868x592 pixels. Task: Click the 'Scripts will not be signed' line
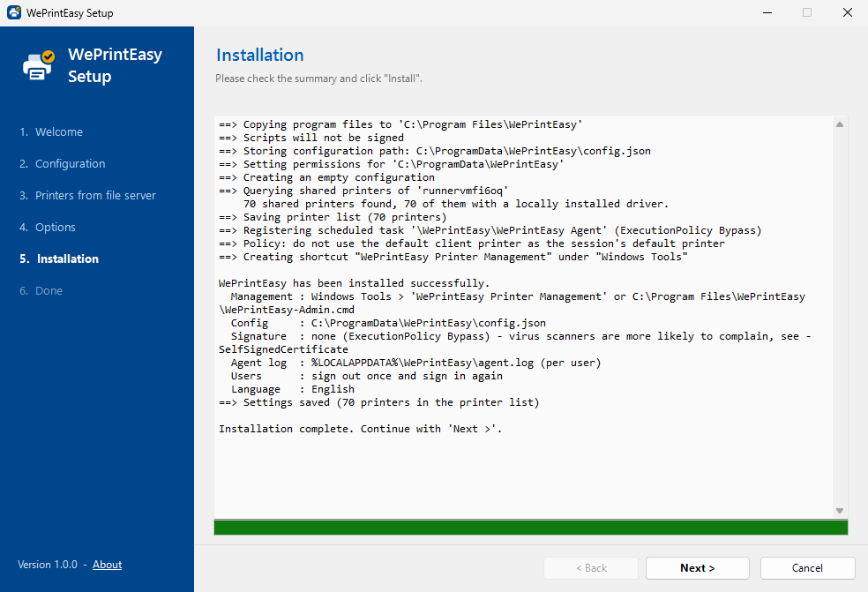tap(311, 138)
